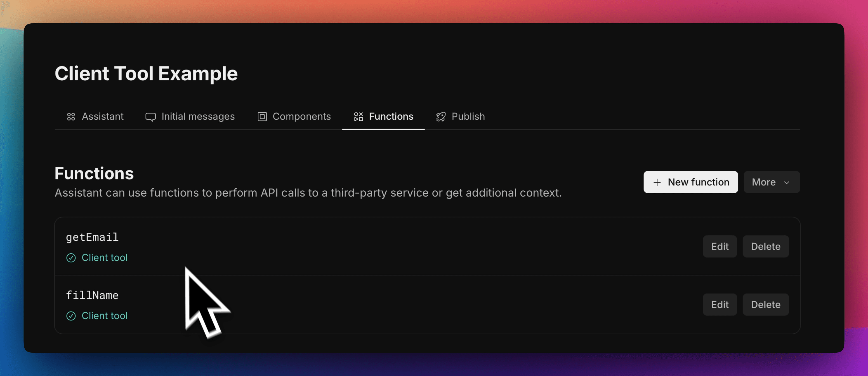Edit the fillName function

click(x=720, y=305)
